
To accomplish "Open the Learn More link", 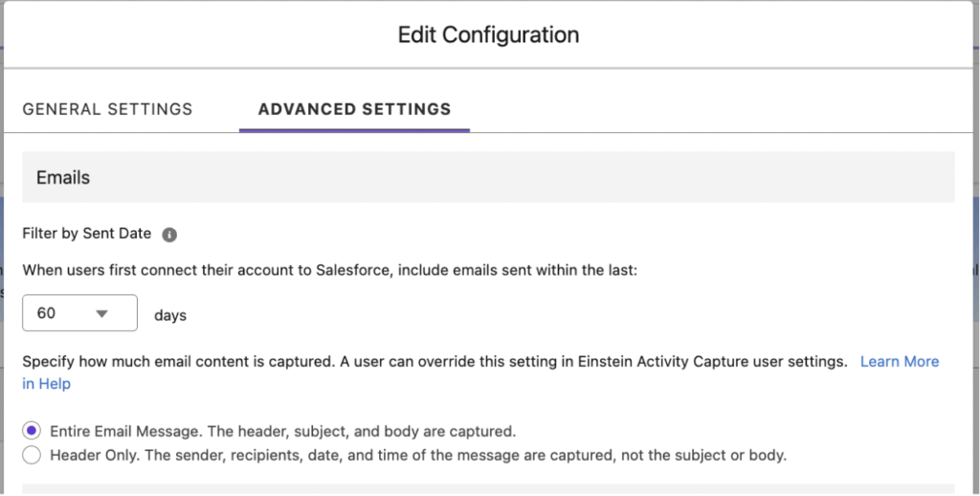I will click(899, 362).
